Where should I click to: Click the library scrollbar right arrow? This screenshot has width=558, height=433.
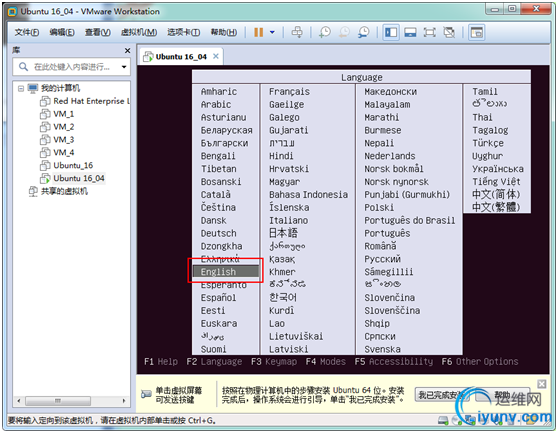(124, 401)
